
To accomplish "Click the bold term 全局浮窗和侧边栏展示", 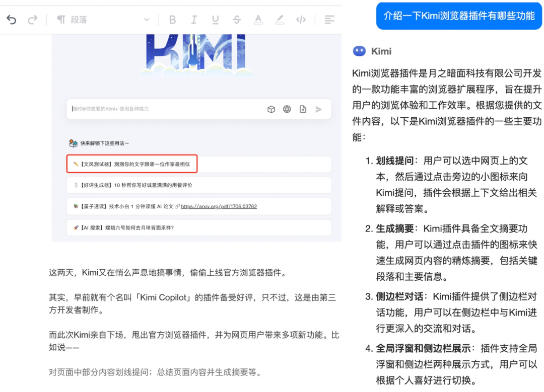I will [x=423, y=348].
